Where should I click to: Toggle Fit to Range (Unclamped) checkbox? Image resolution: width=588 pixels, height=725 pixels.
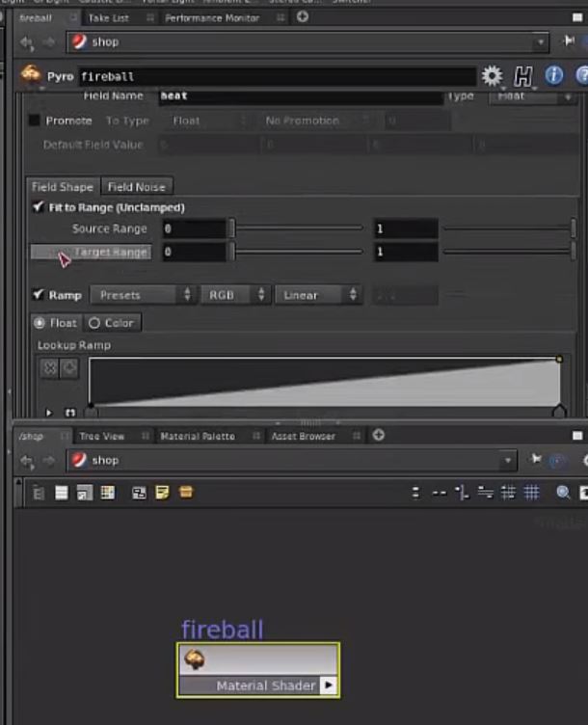coord(38,206)
